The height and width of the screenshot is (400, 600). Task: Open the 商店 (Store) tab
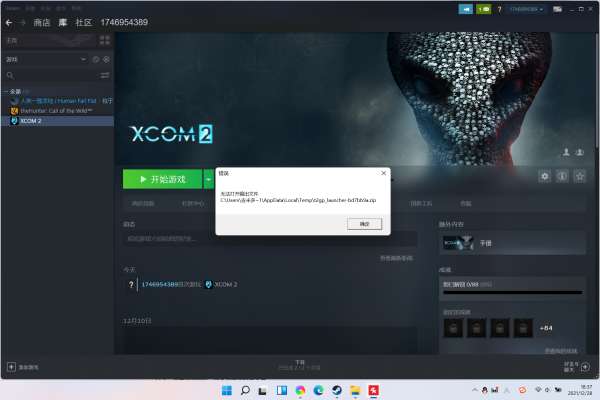pyautogui.click(x=42, y=23)
